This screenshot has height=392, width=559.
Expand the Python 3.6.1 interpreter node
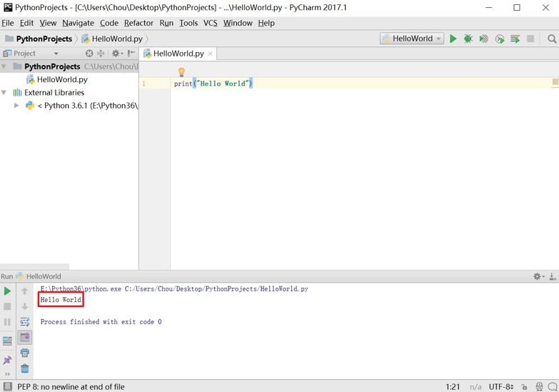tap(16, 105)
